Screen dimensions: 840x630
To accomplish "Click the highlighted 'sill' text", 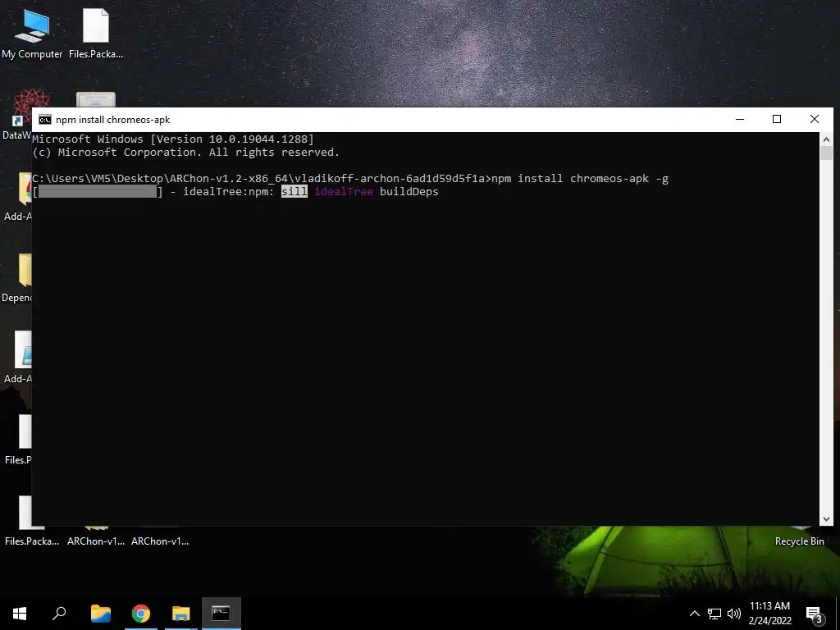I will click(294, 192).
